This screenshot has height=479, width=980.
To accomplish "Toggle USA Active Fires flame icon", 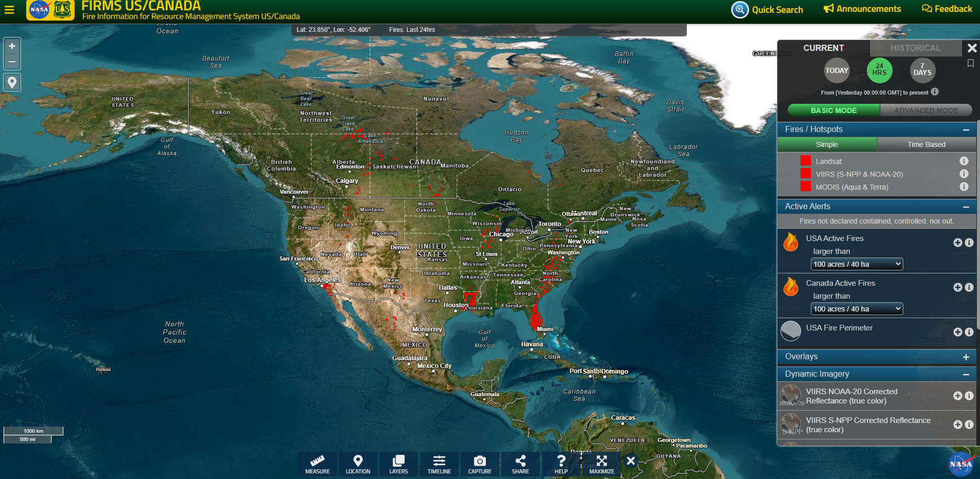I will click(x=791, y=242).
